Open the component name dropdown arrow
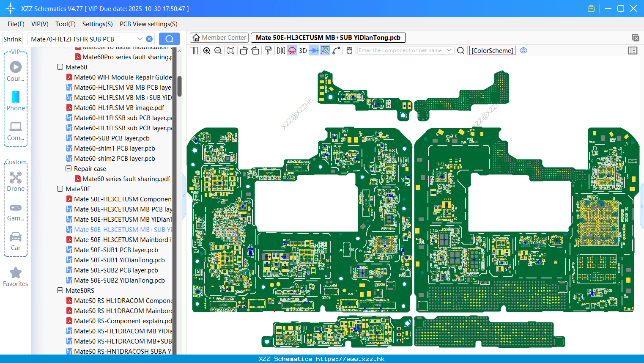Viewport: 644px width, 363px height. [x=449, y=50]
